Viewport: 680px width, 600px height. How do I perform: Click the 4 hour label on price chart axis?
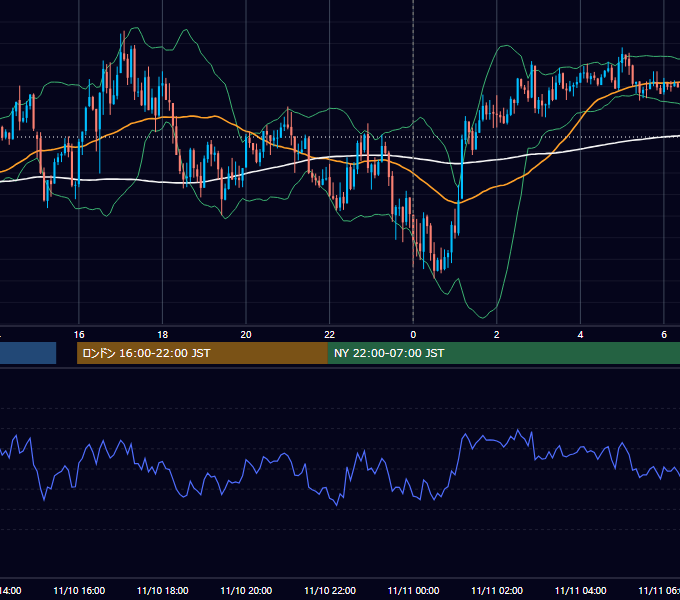tap(580, 335)
